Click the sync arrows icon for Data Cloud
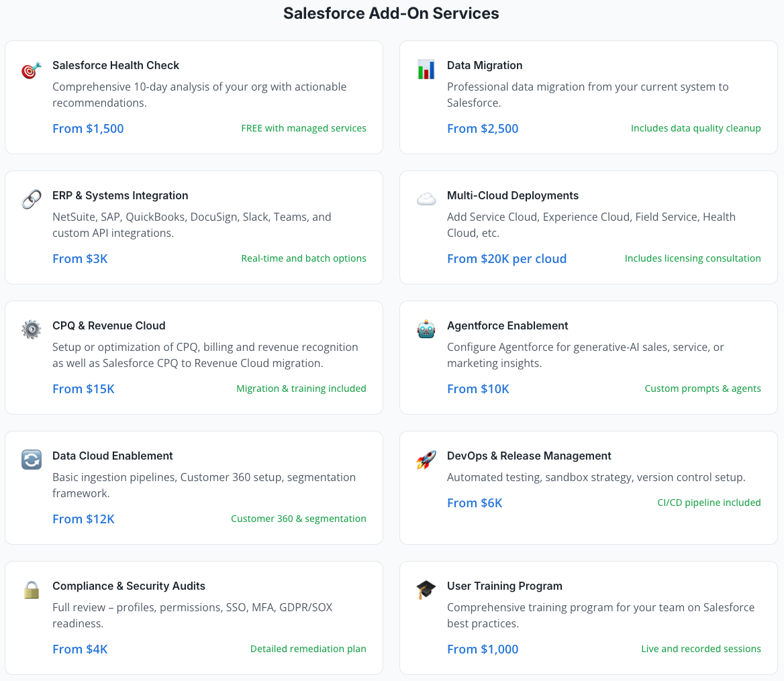Image resolution: width=784 pixels, height=681 pixels. (32, 460)
